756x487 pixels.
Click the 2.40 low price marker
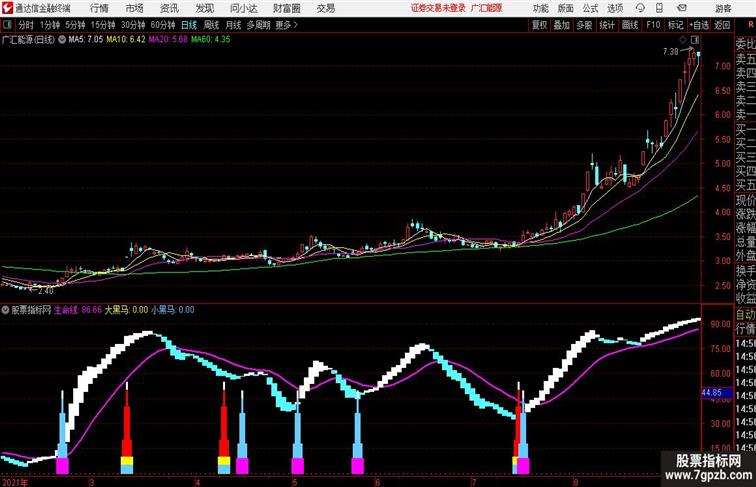tap(46, 291)
